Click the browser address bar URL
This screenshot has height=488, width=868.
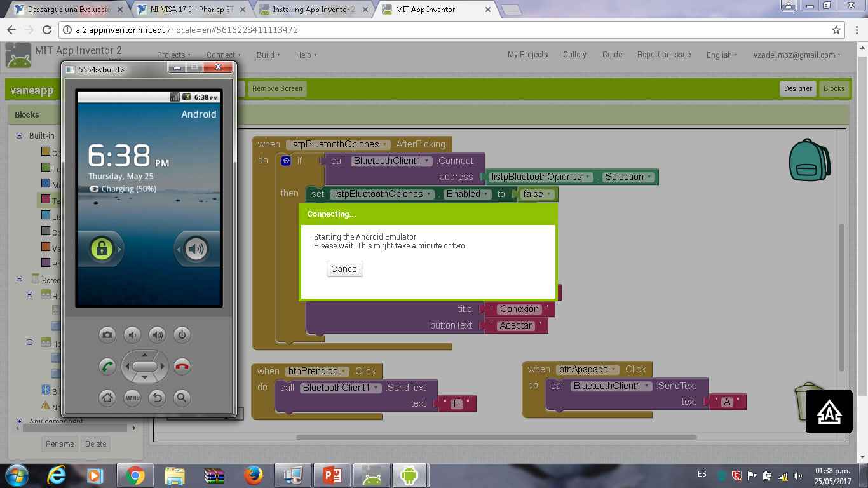pyautogui.click(x=187, y=30)
